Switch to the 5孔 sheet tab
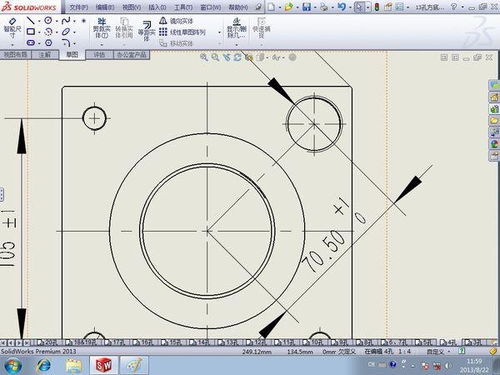The height and width of the screenshot is (375, 500). coord(424,342)
